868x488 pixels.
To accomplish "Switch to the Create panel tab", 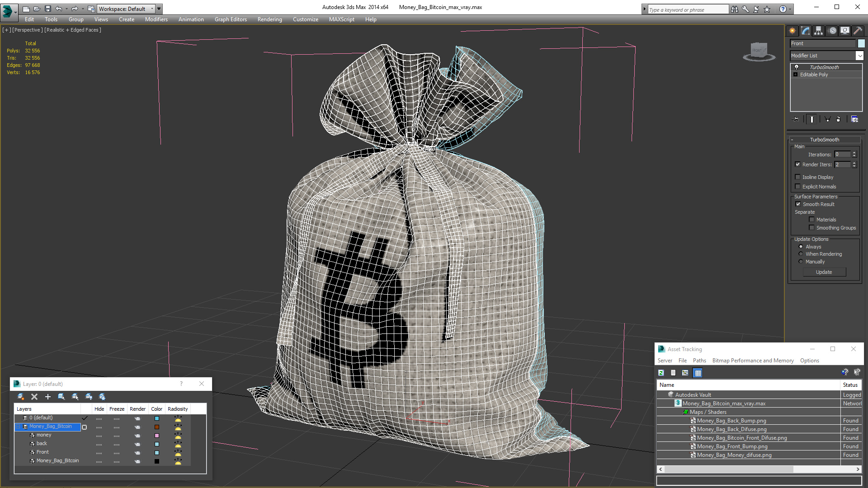I will click(x=792, y=31).
